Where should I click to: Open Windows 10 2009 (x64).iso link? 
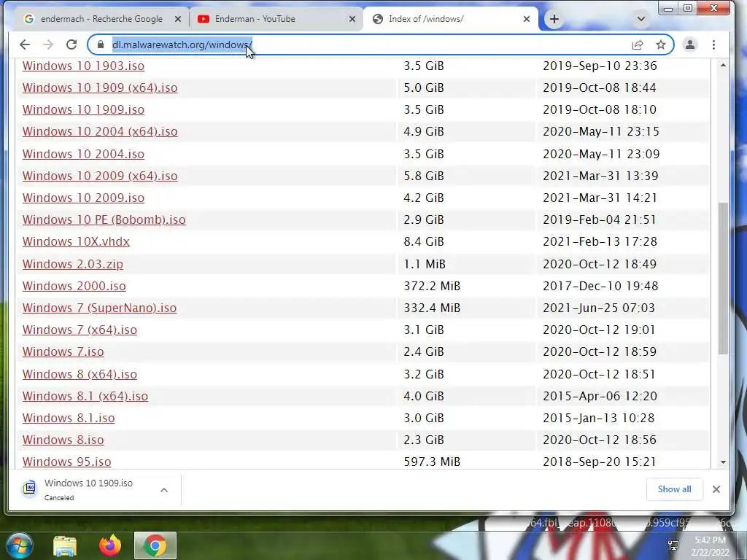click(x=100, y=176)
